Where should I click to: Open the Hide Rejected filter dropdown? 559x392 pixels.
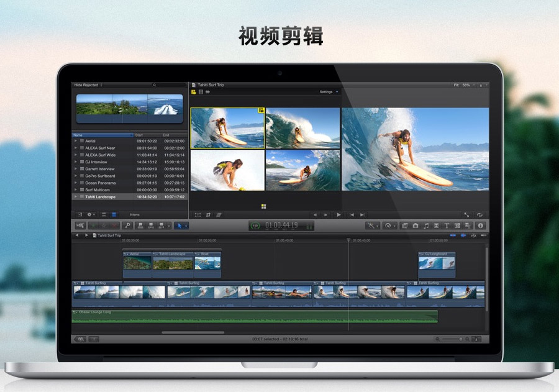coord(88,85)
